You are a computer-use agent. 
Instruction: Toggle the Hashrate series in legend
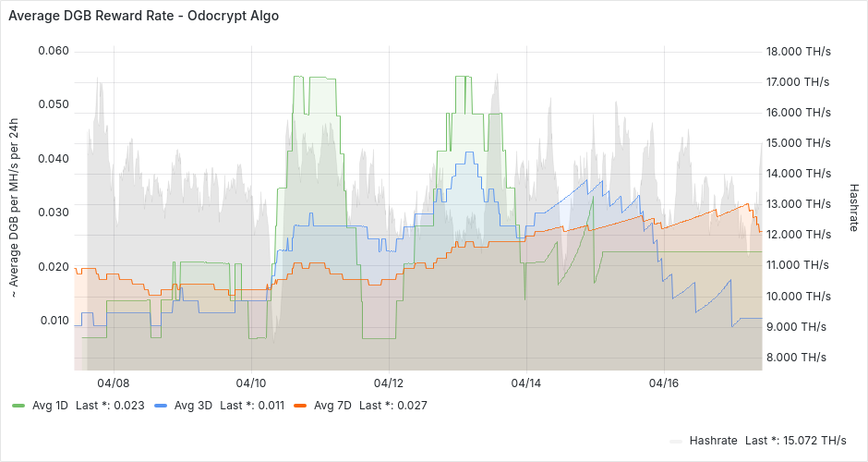(713, 441)
